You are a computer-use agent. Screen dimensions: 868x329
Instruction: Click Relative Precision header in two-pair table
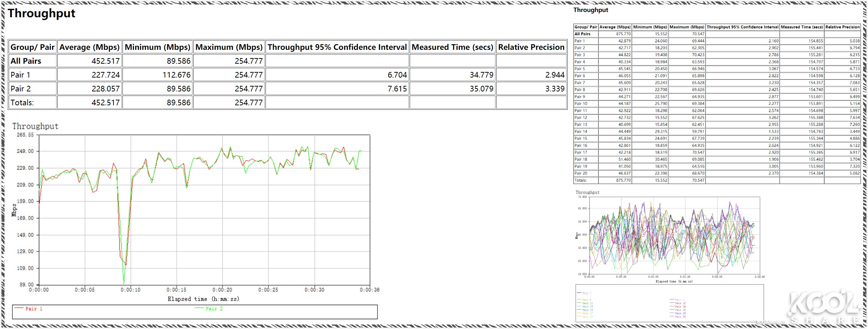tap(531, 47)
